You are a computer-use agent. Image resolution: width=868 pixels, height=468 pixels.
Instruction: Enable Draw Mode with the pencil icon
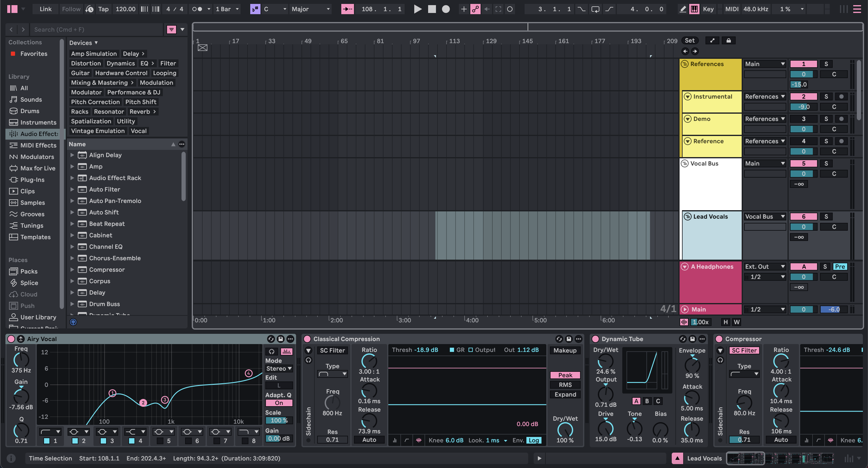pos(683,9)
